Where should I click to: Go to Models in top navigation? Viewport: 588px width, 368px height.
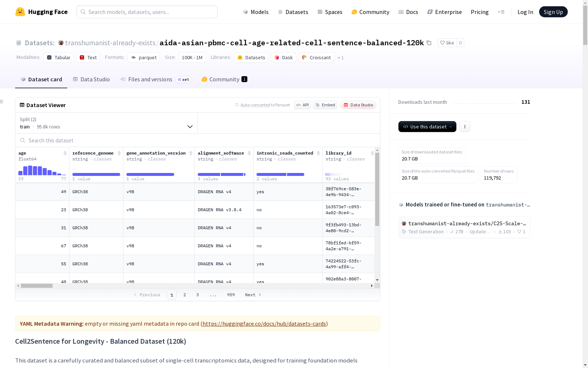(256, 12)
